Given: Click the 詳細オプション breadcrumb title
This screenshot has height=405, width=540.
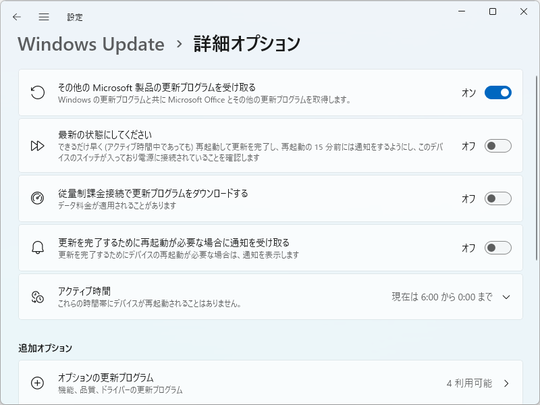Looking at the screenshot, I should tap(247, 44).
